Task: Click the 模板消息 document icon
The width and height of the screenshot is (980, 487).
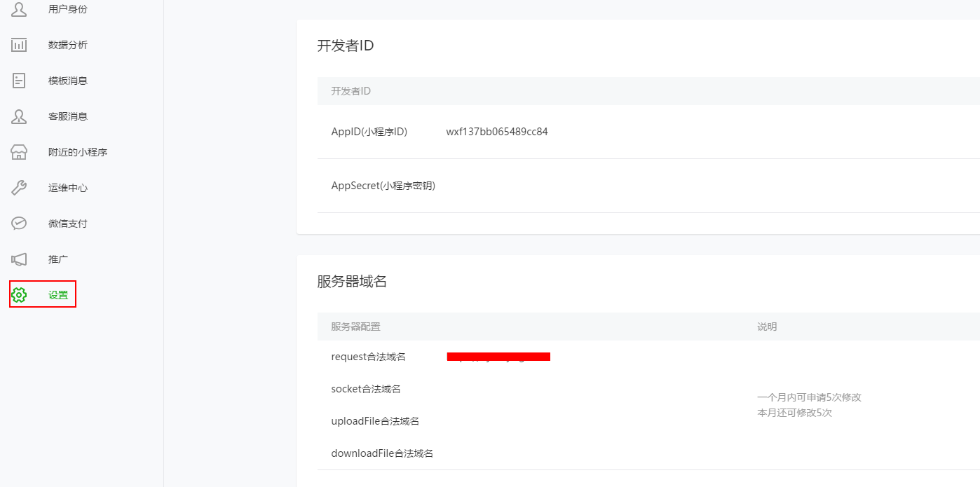Action: [19, 81]
